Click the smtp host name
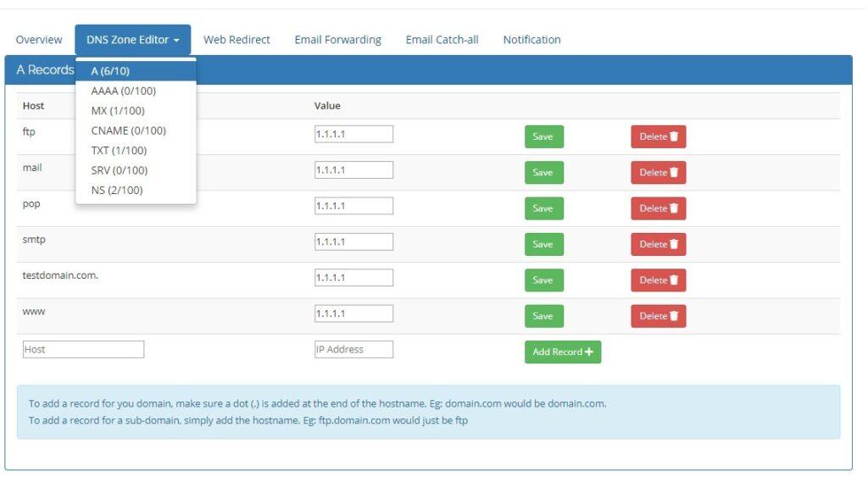Screen dimensions: 868x488 [34, 240]
